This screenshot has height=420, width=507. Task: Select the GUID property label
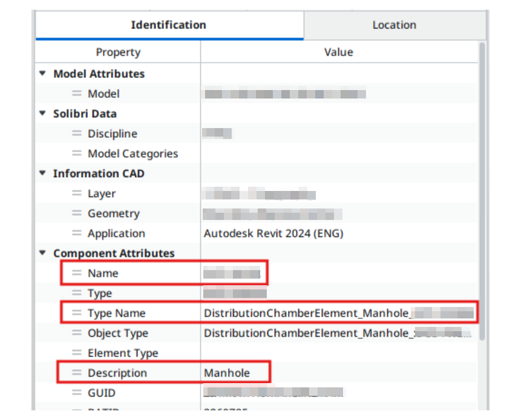(102, 393)
